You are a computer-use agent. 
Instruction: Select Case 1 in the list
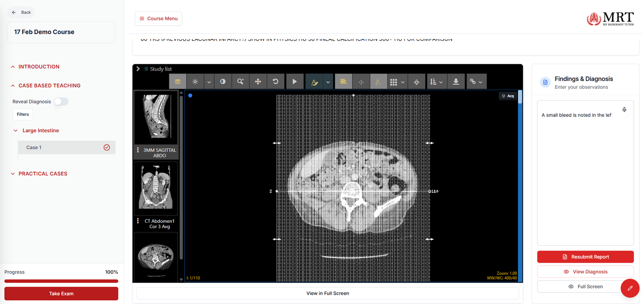(x=67, y=148)
